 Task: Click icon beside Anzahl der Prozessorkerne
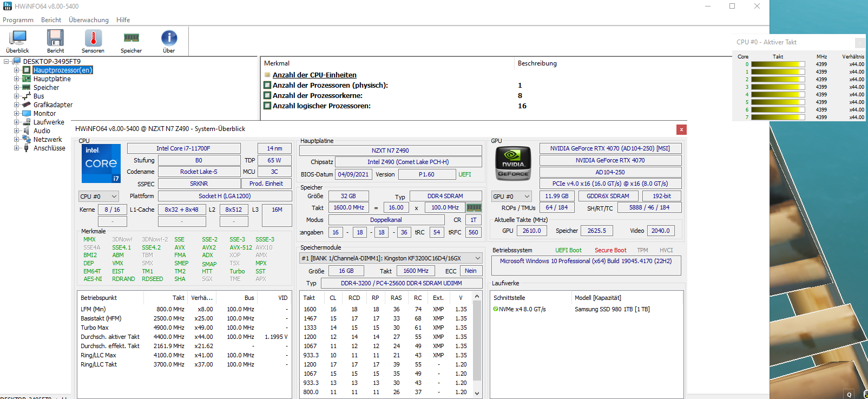point(267,95)
